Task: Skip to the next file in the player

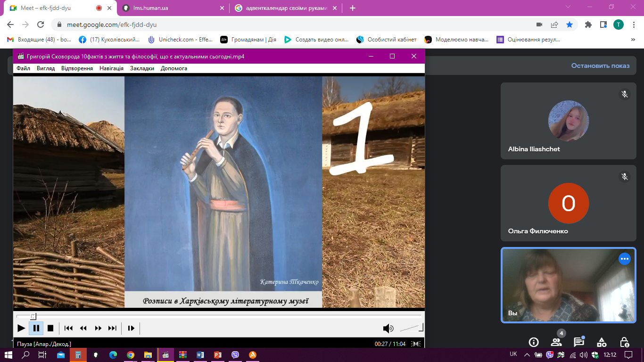Action: pyautogui.click(x=112, y=328)
